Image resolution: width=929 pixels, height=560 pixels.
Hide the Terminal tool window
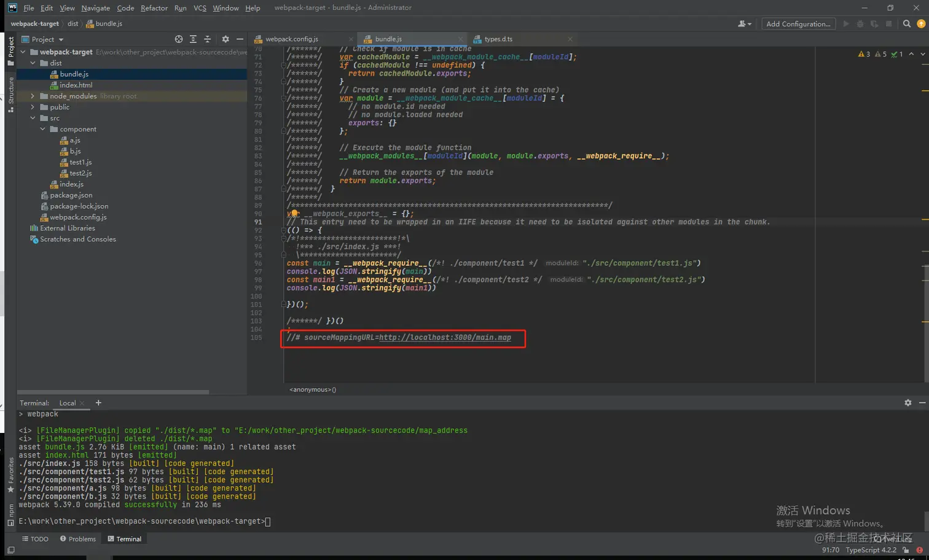point(922,403)
